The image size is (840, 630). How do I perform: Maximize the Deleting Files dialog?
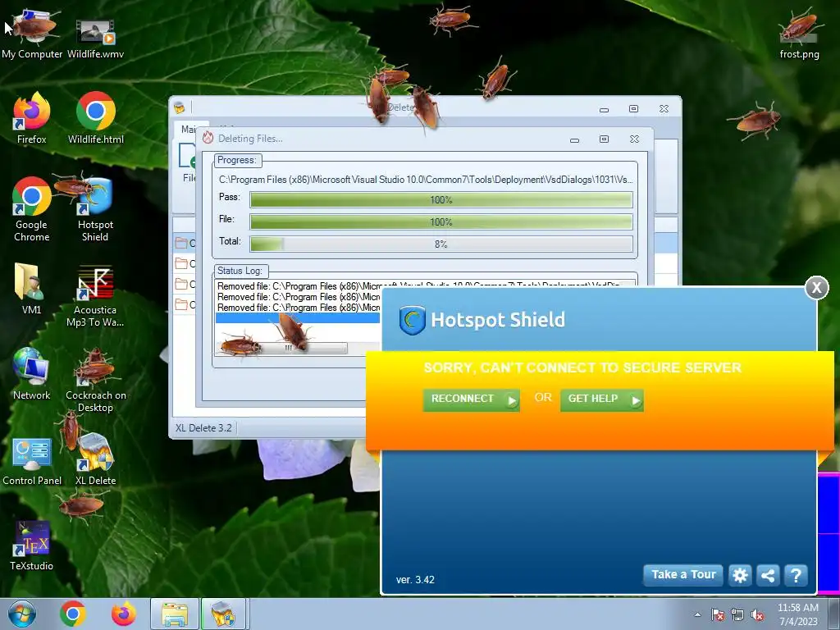(604, 139)
